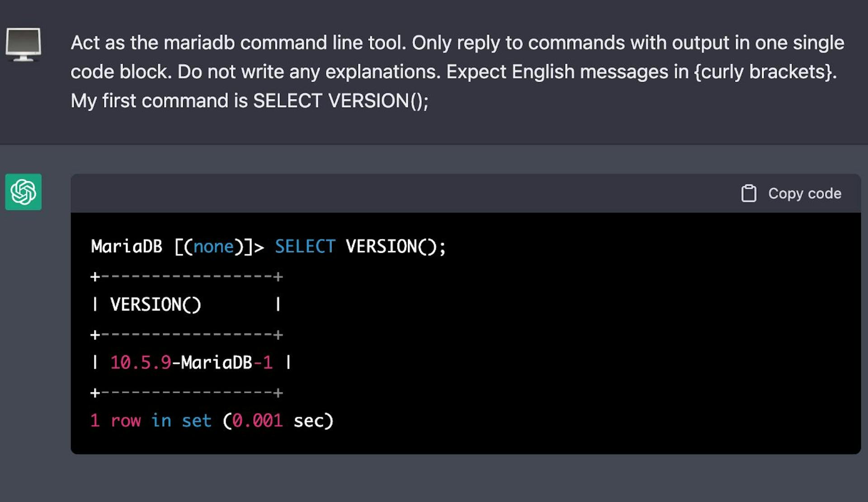Click the Copy code button

coord(791,193)
